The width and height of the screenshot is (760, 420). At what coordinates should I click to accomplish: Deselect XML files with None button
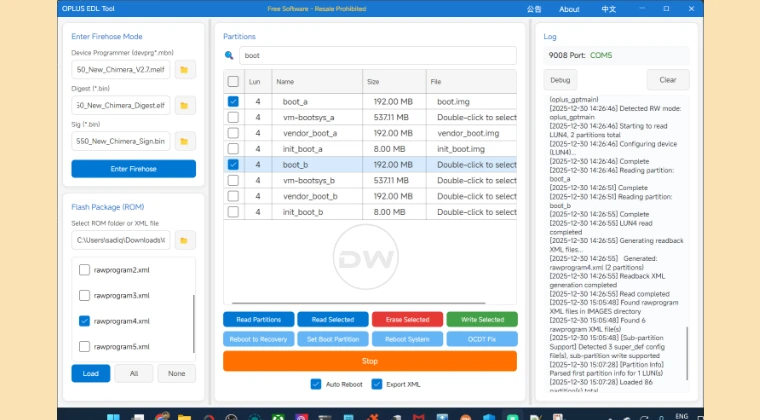176,373
